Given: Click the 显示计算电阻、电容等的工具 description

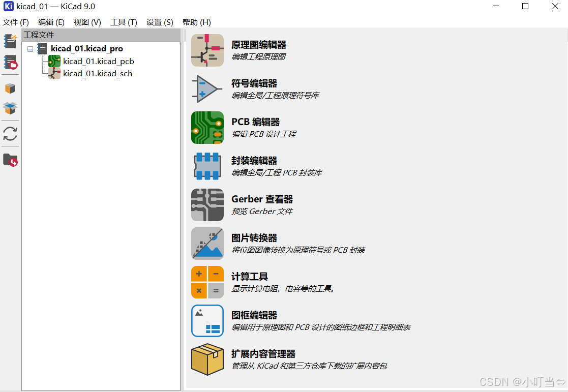Looking at the screenshot, I should [283, 289].
